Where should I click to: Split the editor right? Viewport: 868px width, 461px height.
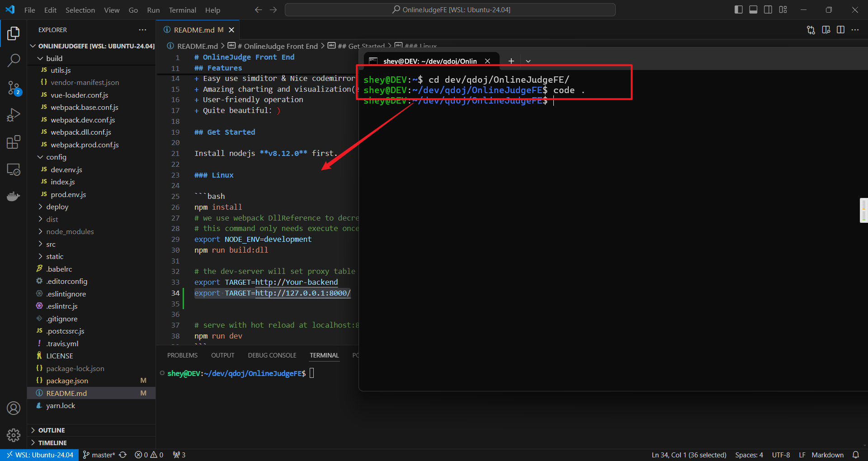click(841, 30)
